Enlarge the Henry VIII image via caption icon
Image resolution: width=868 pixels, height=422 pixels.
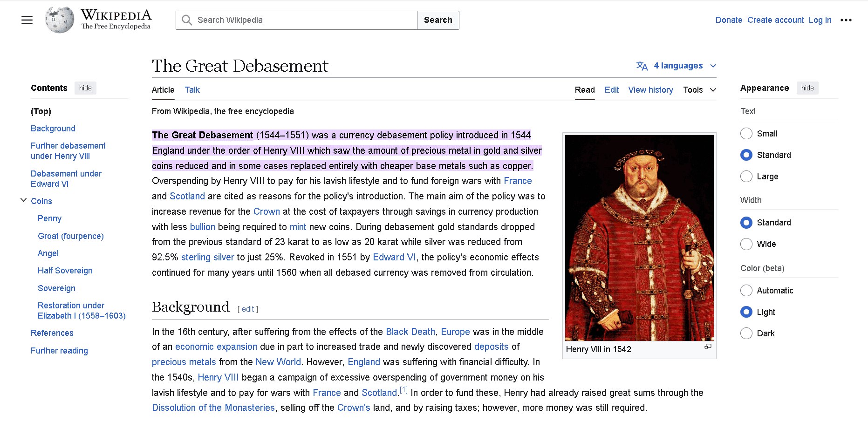(x=708, y=347)
